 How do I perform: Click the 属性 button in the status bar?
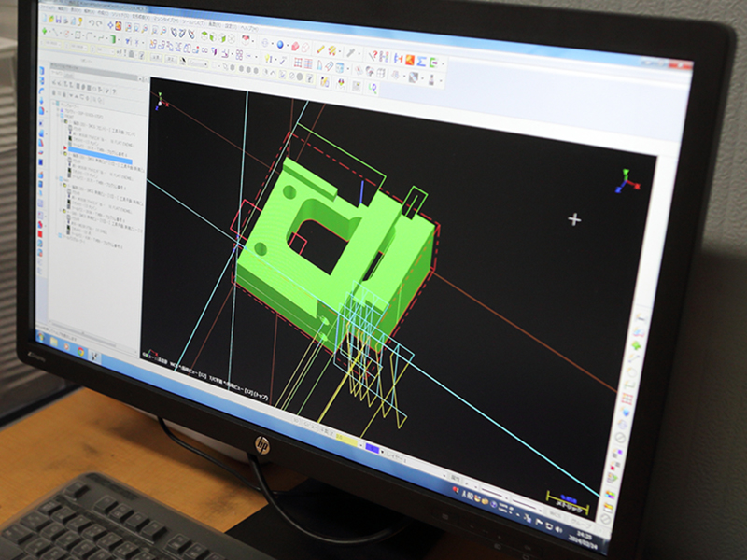point(456,479)
